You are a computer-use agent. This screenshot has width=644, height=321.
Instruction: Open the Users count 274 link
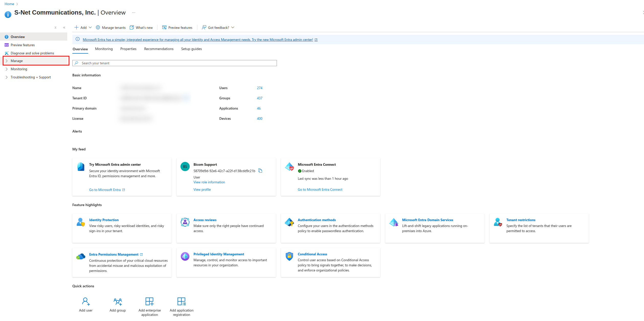259,88
